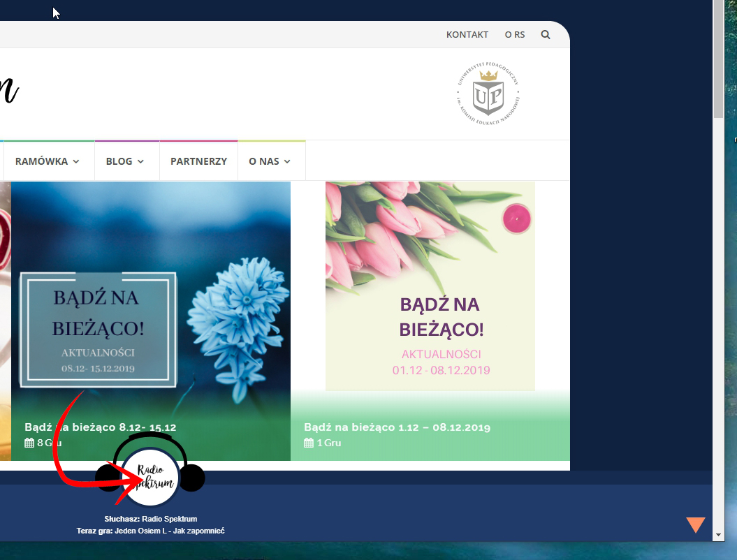Go to the O RS page link
The image size is (737, 560).
click(514, 34)
